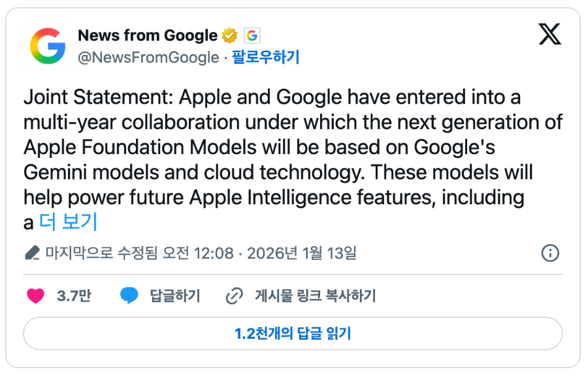588x376 pixels.
Task: Click the 3.7만 like count
Action: coord(74,296)
